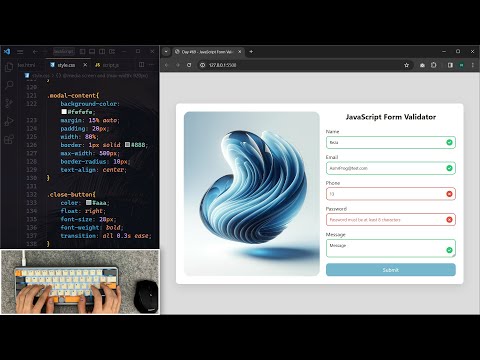This screenshot has height=360, width=480.
Task: Open Chrome tab search dropdown
Action: (x=166, y=52)
